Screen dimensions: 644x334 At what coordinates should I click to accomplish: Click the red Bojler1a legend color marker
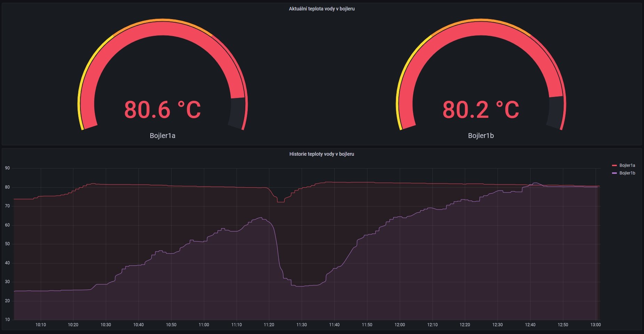point(614,165)
